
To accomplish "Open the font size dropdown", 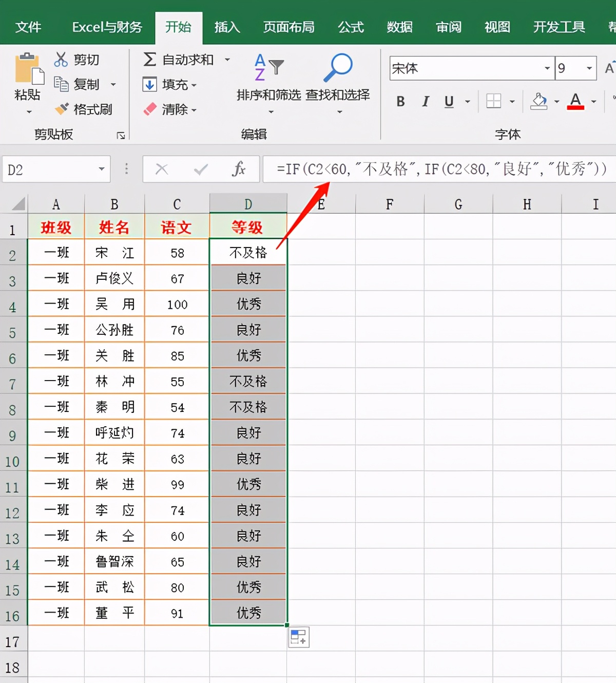I will pyautogui.click(x=589, y=68).
